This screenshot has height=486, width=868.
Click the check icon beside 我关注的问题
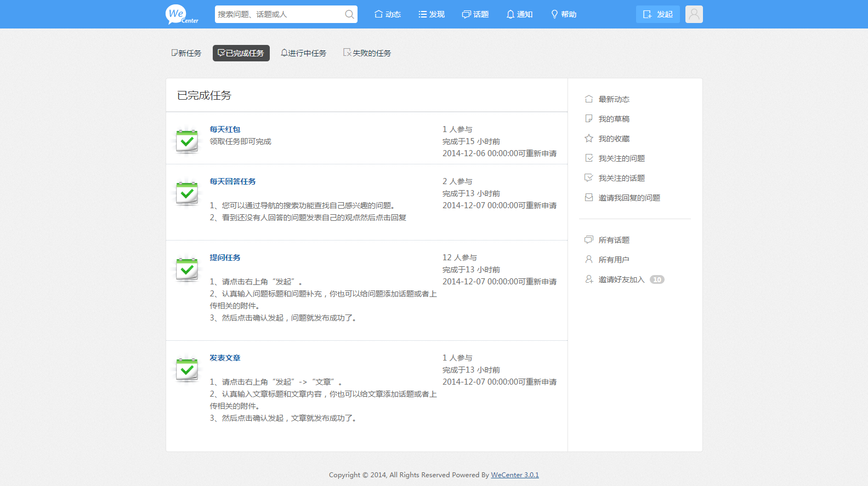(x=589, y=158)
